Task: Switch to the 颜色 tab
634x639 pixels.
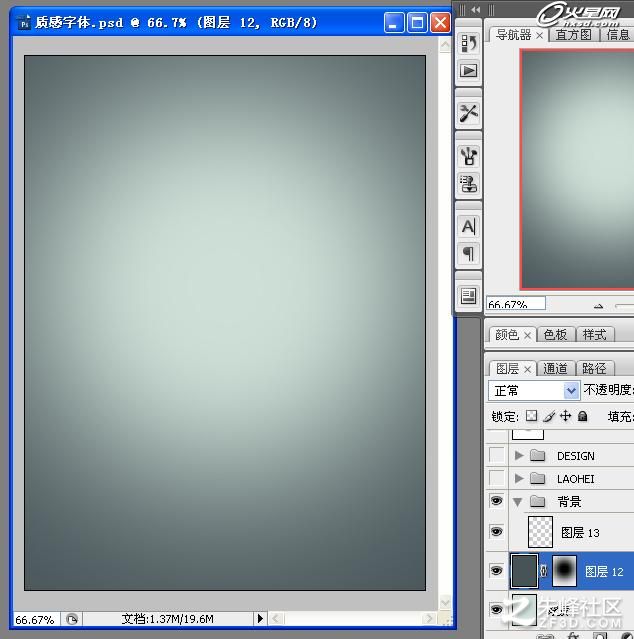Action: (506, 335)
